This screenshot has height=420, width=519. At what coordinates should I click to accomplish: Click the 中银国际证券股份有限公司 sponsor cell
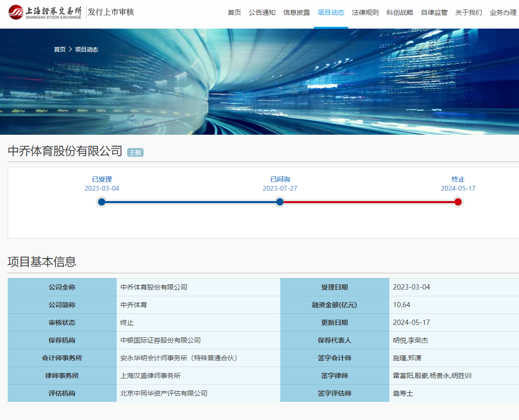[161, 340]
